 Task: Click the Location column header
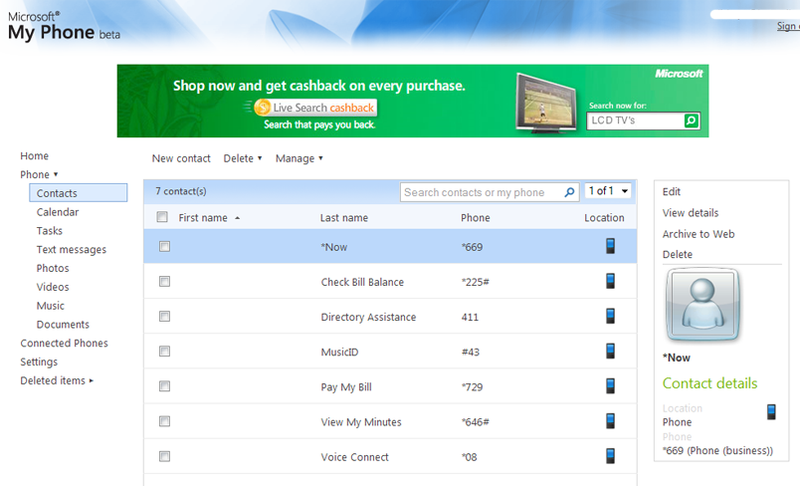[604, 218]
